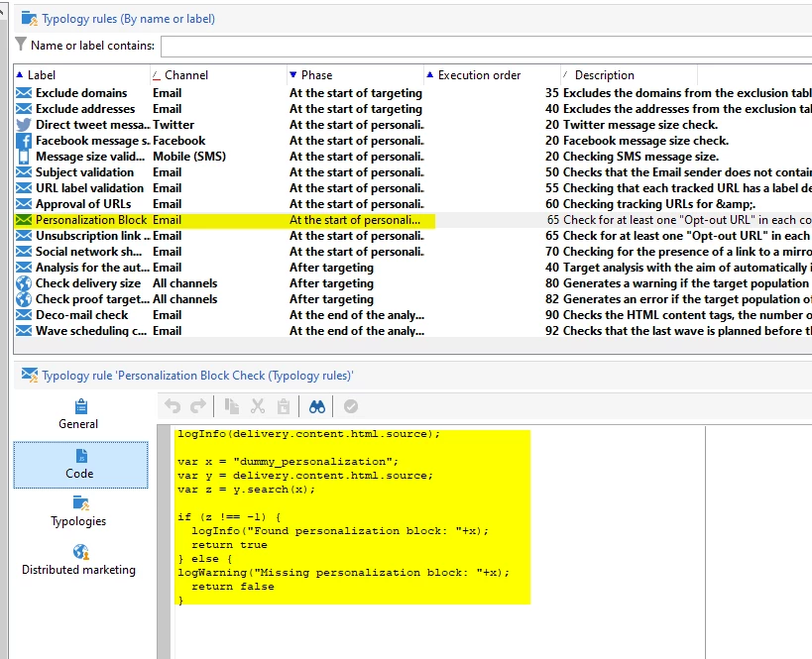Click the check syntax checkmark icon
Image resolution: width=812 pixels, height=659 pixels.
click(x=351, y=406)
